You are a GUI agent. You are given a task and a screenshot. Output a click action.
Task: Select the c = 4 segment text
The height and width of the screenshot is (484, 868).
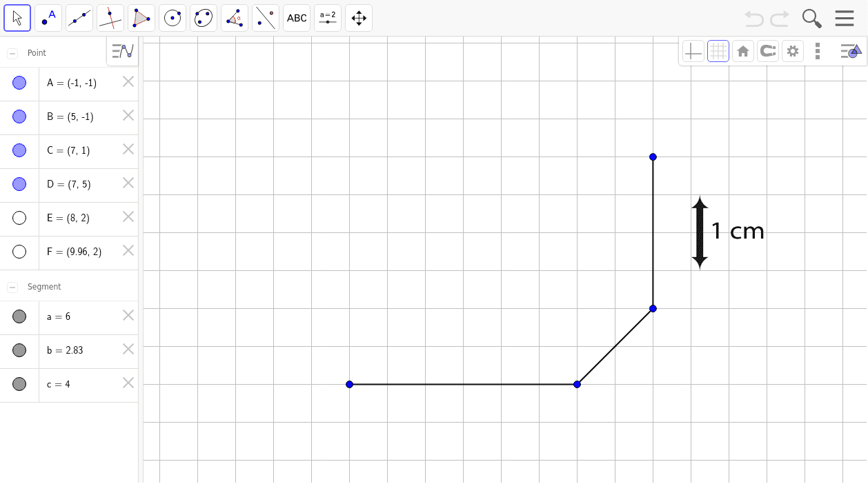point(59,384)
